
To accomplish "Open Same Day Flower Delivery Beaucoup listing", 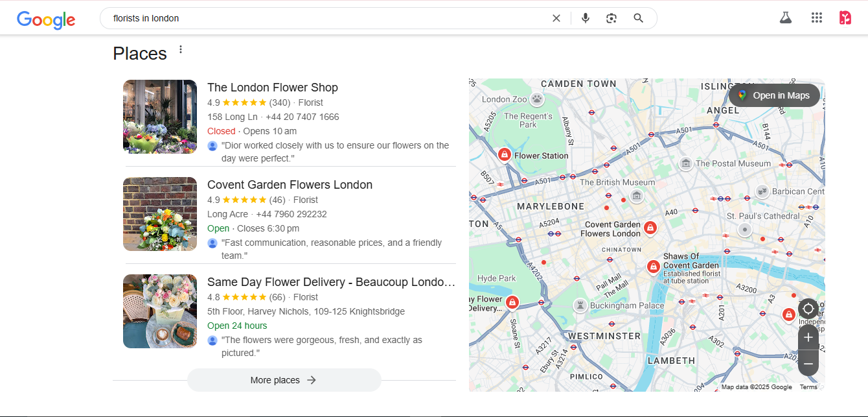I will [331, 282].
